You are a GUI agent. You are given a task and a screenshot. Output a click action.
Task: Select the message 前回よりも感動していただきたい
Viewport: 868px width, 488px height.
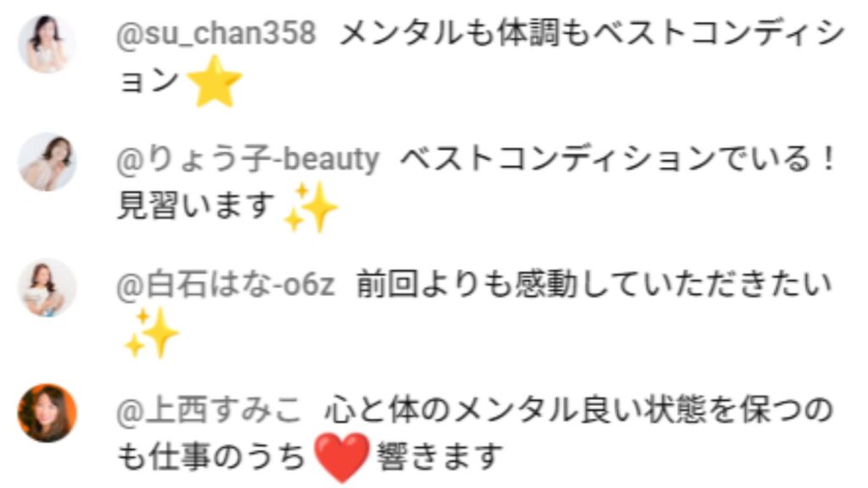point(594,285)
